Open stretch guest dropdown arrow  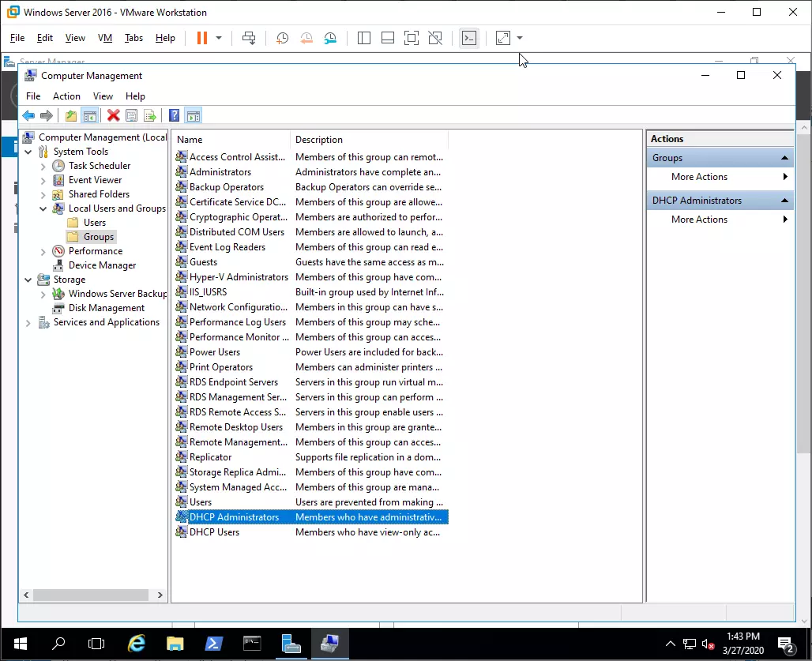click(x=520, y=38)
